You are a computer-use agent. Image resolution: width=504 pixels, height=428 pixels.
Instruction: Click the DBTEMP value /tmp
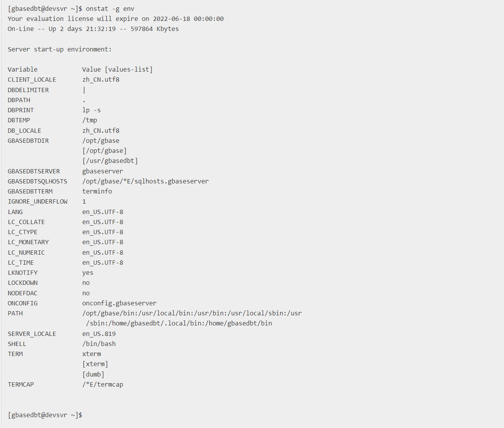click(90, 120)
